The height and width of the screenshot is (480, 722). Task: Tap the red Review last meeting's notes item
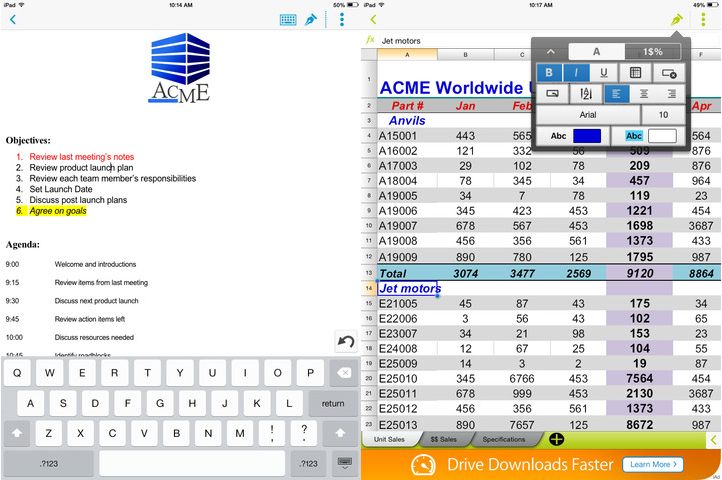pyautogui.click(x=82, y=157)
